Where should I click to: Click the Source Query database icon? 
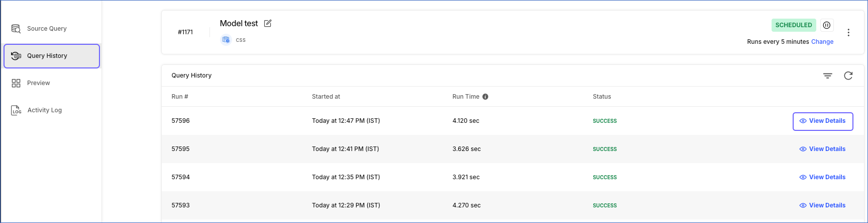pyautogui.click(x=16, y=29)
